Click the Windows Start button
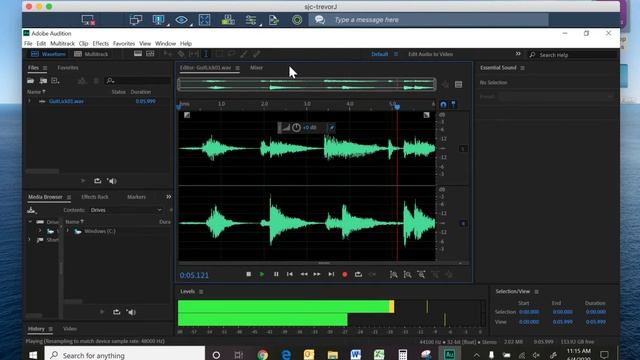The height and width of the screenshot is (360, 640). click(33, 355)
